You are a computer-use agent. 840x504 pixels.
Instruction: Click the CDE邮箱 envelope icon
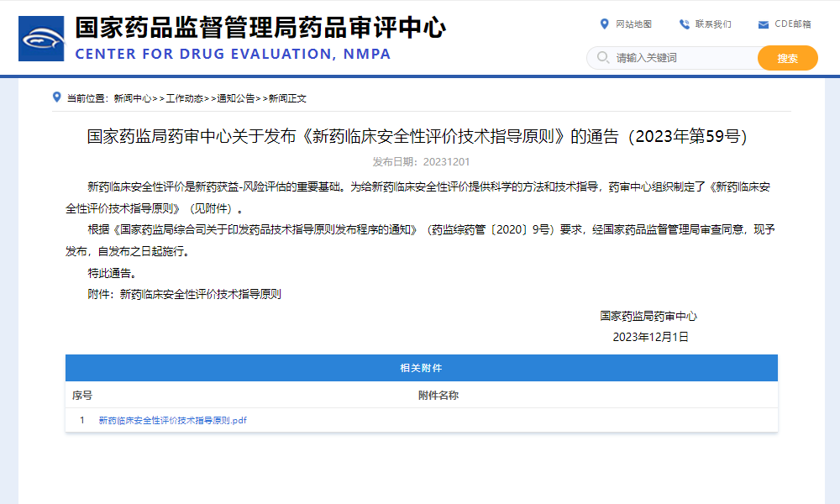point(764,24)
